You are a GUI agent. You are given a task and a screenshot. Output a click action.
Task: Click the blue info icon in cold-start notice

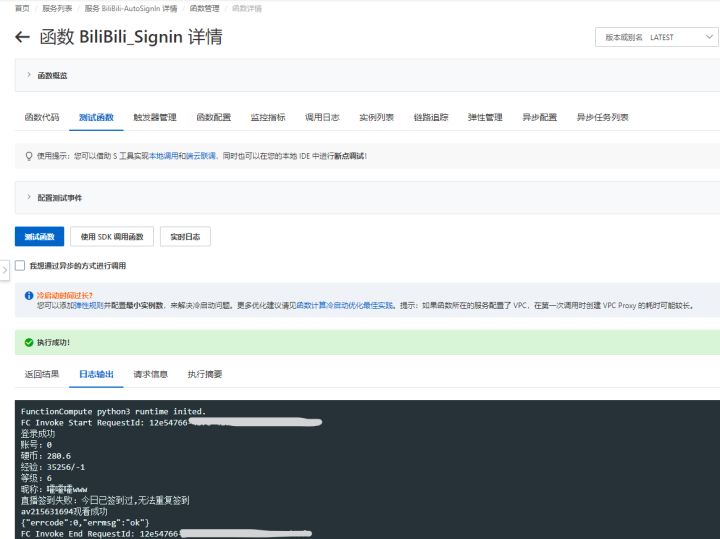29,295
